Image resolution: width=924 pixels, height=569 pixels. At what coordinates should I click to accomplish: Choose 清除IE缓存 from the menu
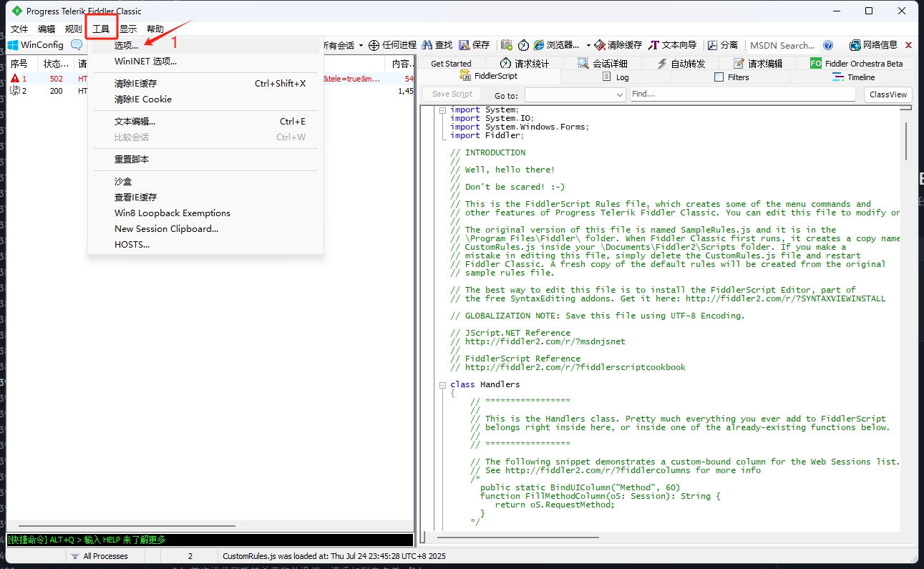[x=205, y=84]
